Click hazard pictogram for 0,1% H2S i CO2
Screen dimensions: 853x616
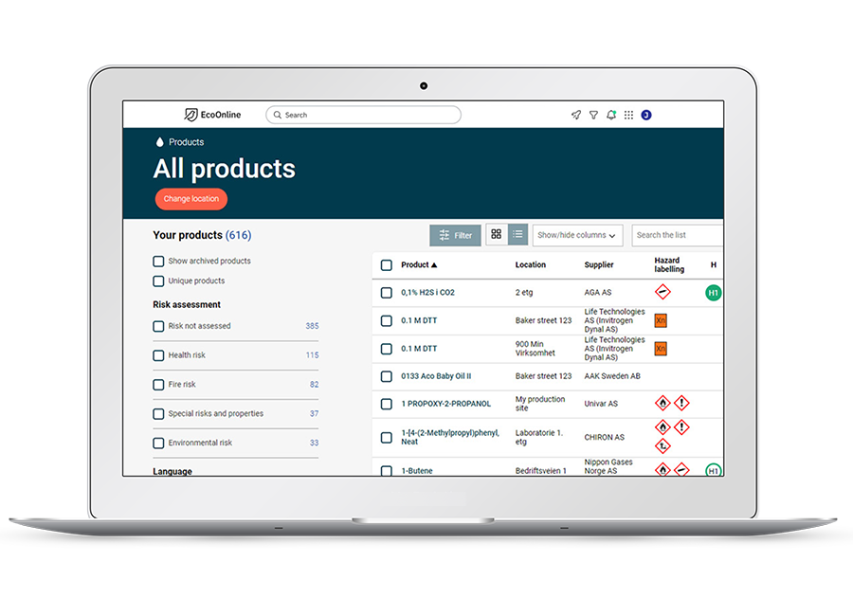coord(662,292)
